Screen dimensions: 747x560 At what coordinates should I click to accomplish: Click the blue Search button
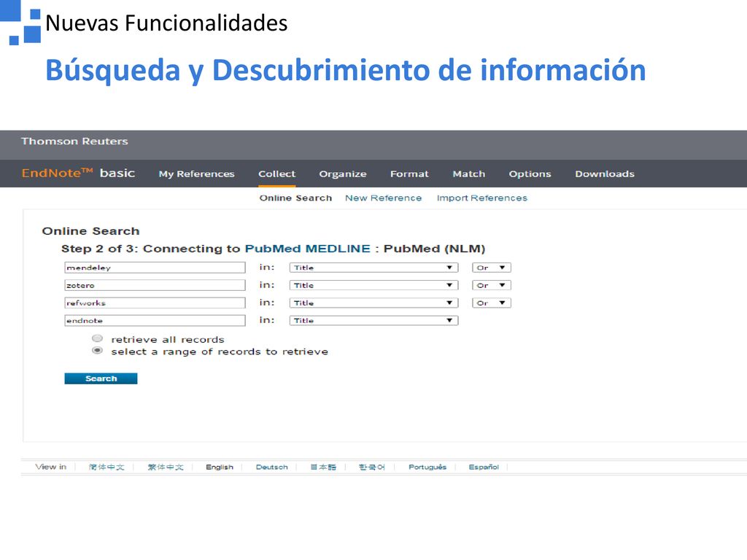pyautogui.click(x=101, y=378)
